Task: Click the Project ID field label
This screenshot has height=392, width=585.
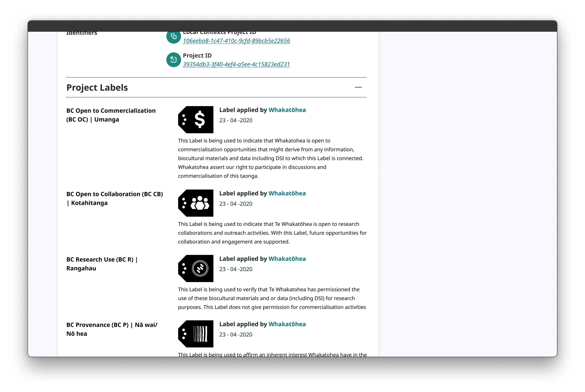Action: pos(197,55)
